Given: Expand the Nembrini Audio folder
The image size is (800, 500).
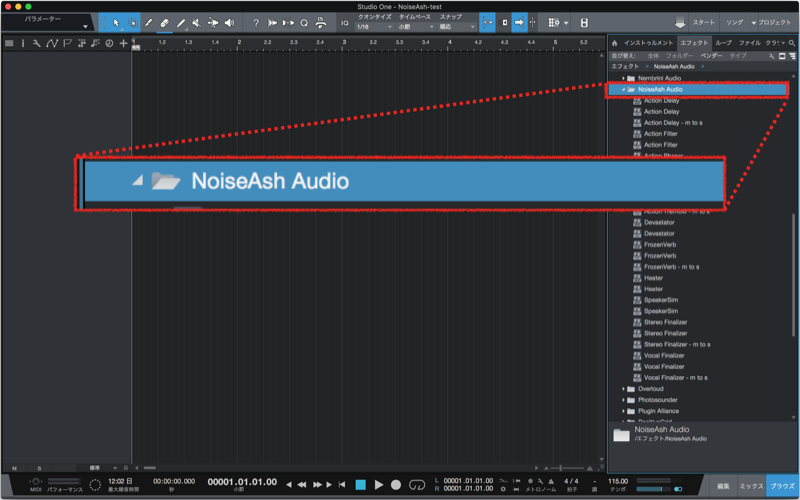Looking at the screenshot, I should pos(623,79).
